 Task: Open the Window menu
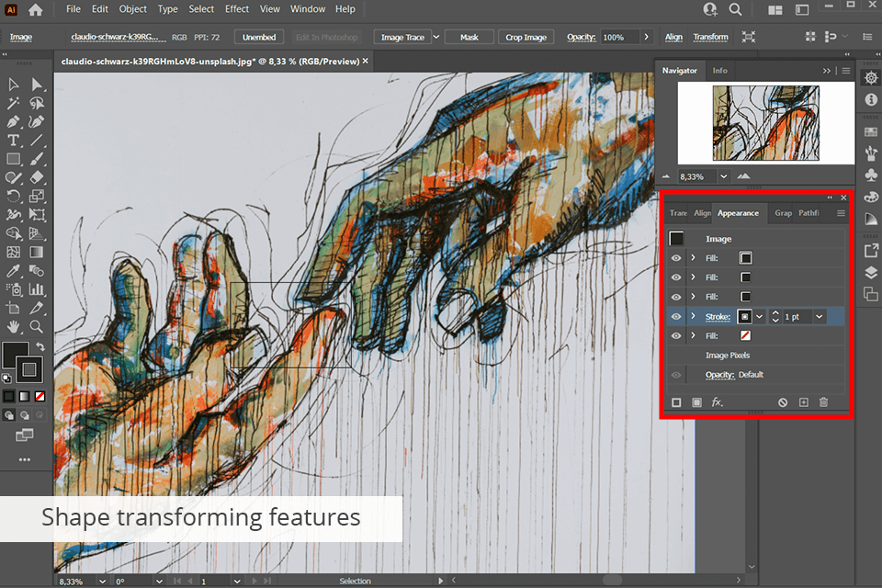(308, 9)
